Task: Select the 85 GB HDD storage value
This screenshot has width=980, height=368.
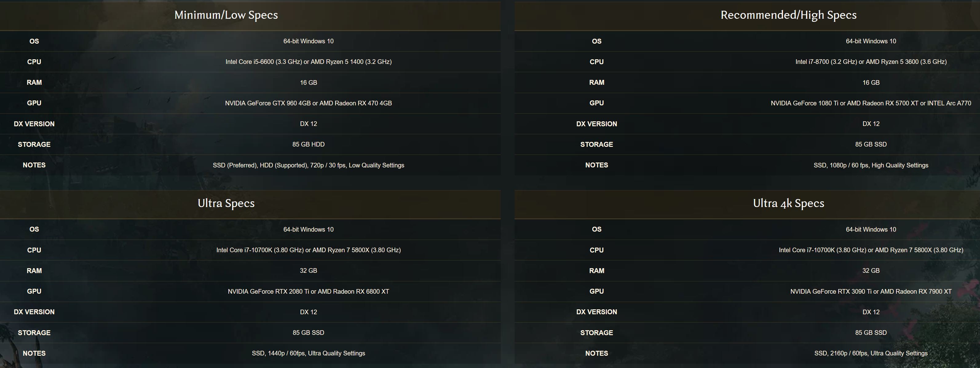Action: click(309, 144)
